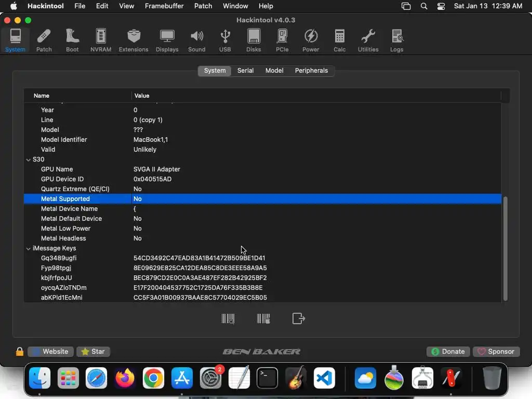Click the barcode with magnifier icon
The height and width of the screenshot is (399, 532).
point(228,318)
